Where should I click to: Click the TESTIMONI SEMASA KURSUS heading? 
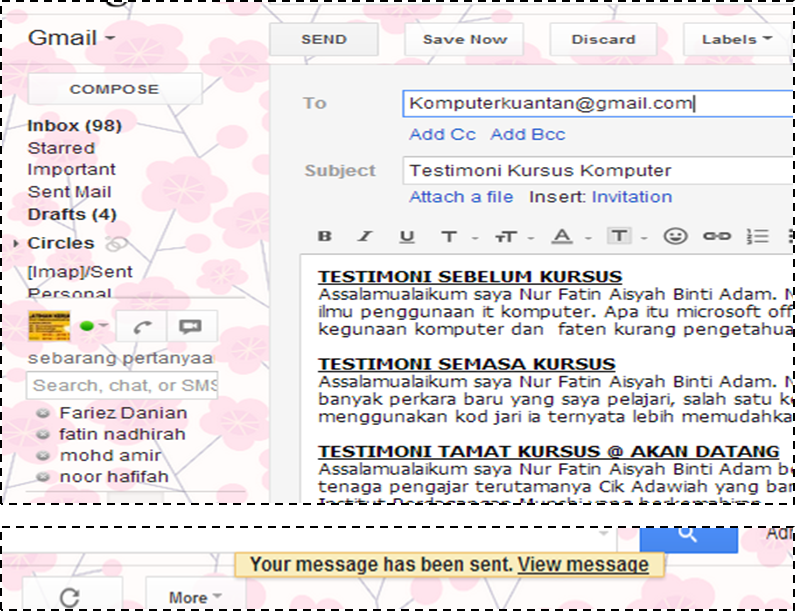pos(466,364)
